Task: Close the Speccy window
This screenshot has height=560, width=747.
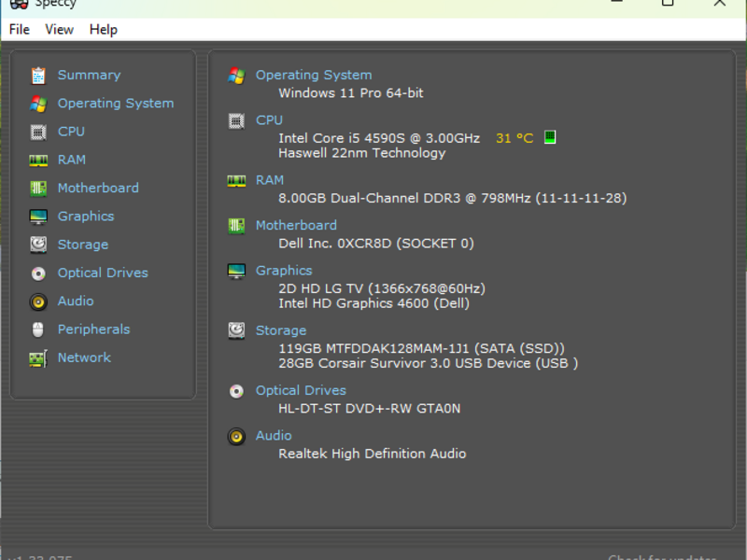Action: [x=719, y=3]
